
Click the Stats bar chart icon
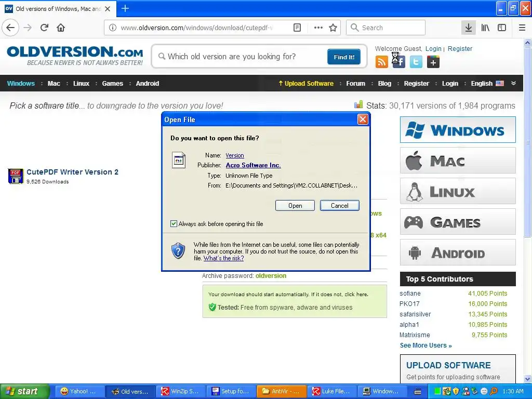click(x=358, y=104)
